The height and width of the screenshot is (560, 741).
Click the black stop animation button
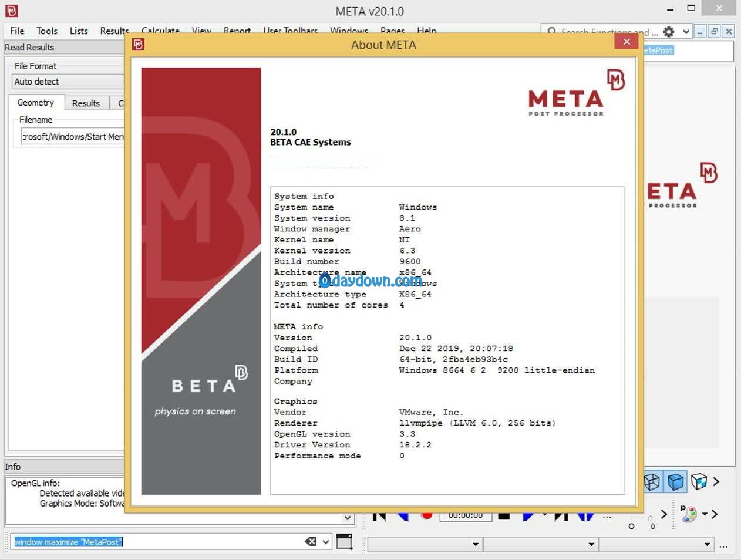tap(504, 516)
